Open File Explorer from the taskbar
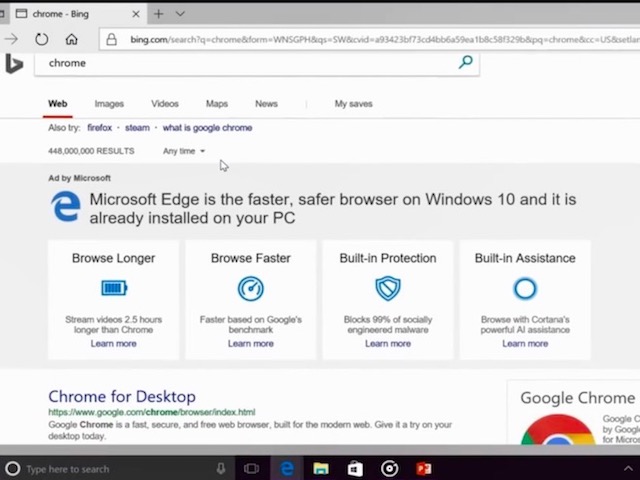Viewport: 640px width, 480px height. click(x=321, y=469)
